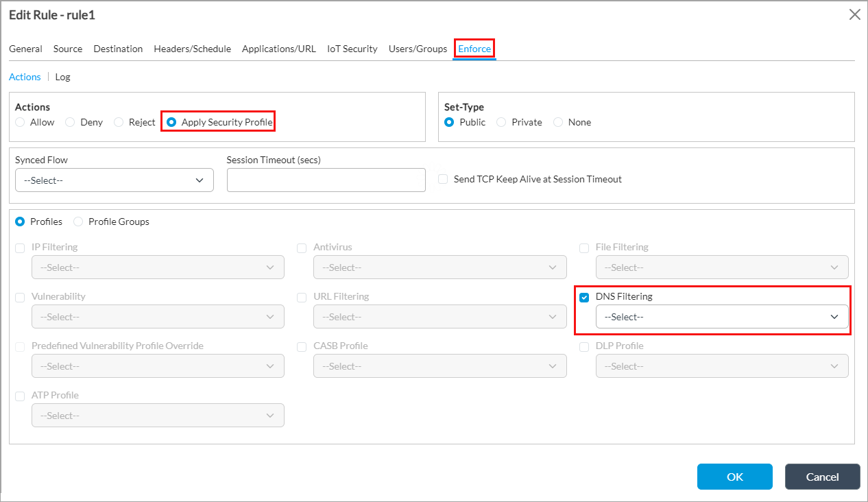Open the Headers/Schedule tab
Image resolution: width=868 pixels, height=502 pixels.
(192, 49)
